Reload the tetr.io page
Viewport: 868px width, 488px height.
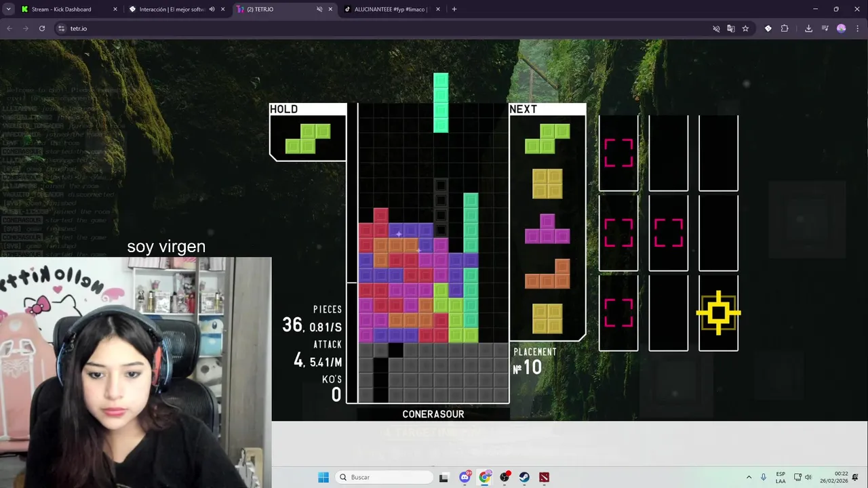(x=42, y=28)
